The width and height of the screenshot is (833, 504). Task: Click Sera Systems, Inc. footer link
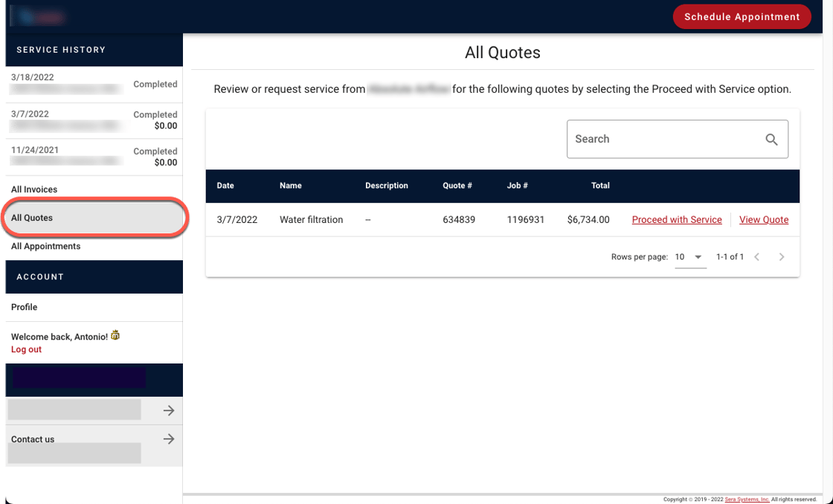(747, 500)
